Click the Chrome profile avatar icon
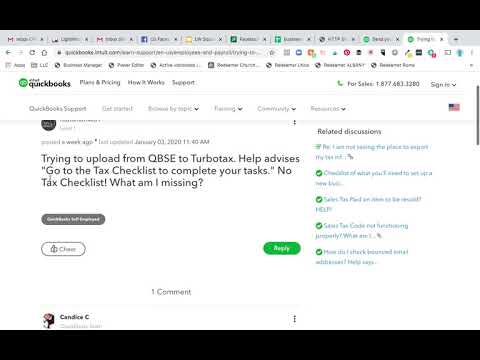 point(460,53)
